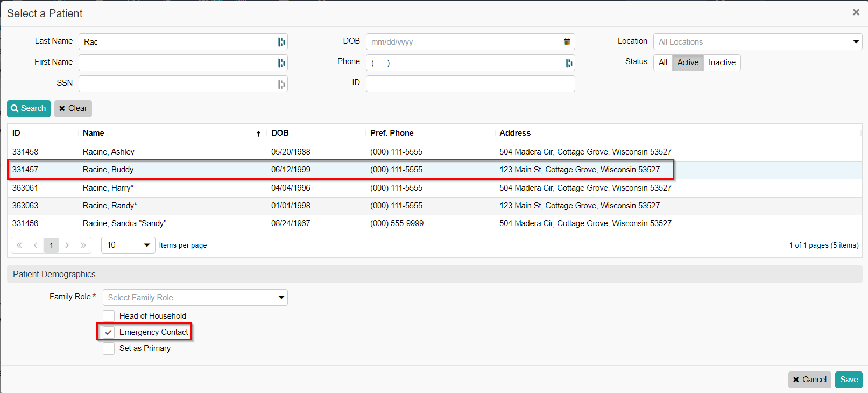Click the Name column sort arrow
This screenshot has height=393, width=868.
(x=258, y=134)
